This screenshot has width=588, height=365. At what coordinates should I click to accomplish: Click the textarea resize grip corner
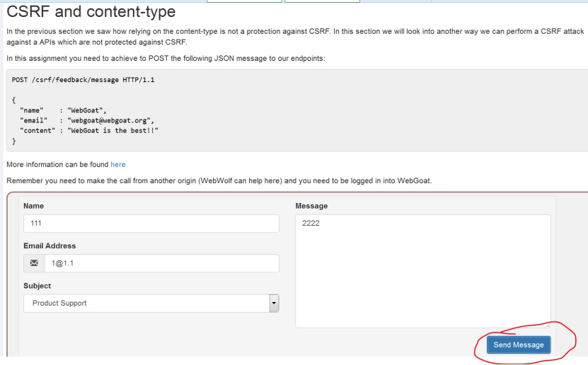tap(548, 325)
